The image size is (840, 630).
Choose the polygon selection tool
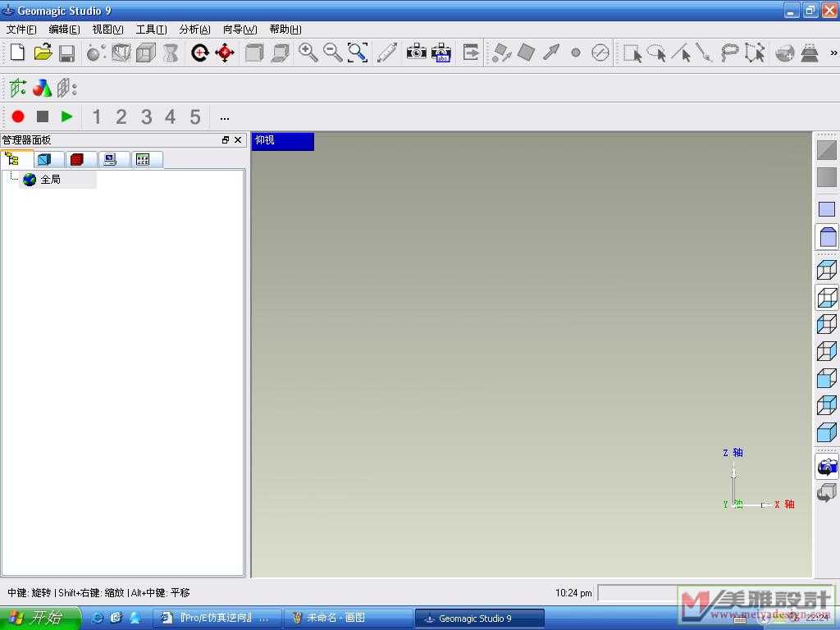755,52
